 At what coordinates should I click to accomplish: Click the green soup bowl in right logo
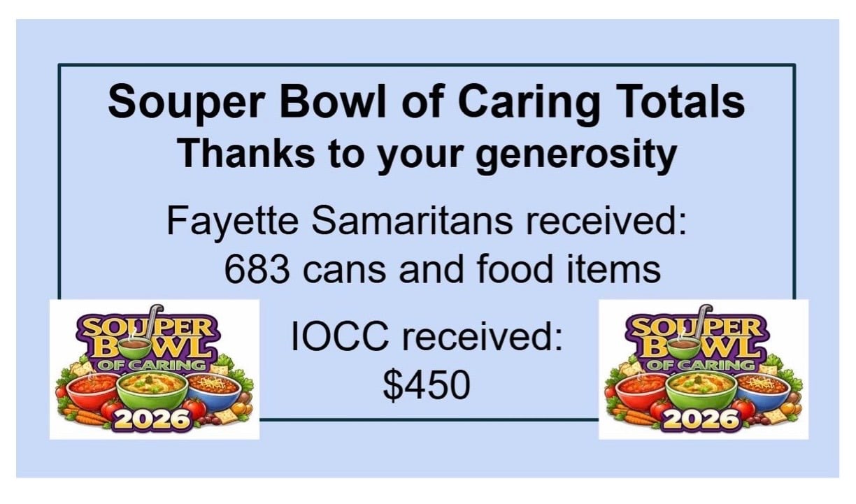[x=703, y=391]
